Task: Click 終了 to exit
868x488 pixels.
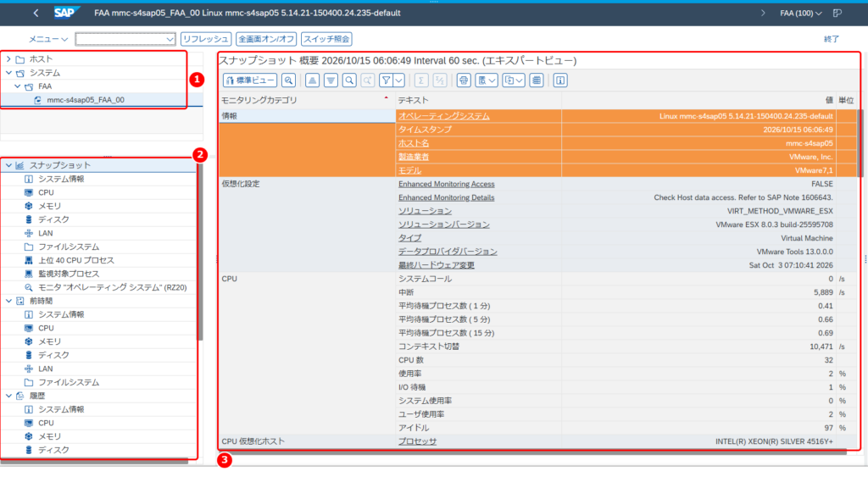Action: (832, 39)
